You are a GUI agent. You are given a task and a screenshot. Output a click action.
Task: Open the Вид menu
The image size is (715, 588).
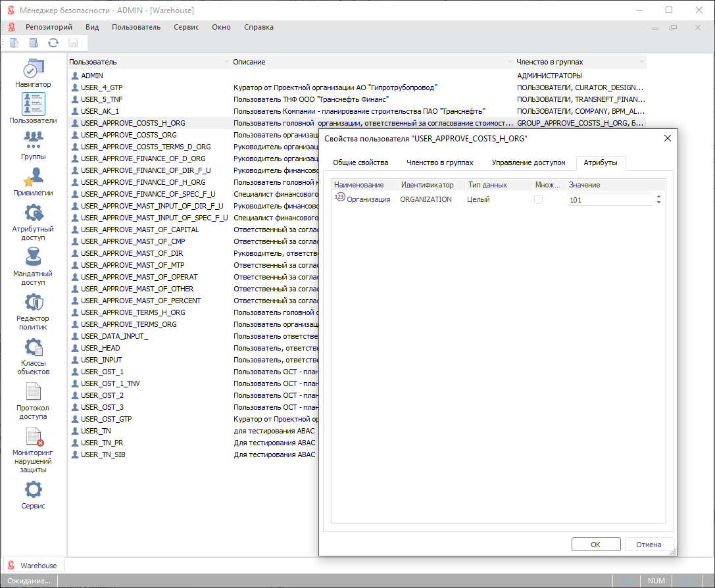92,27
